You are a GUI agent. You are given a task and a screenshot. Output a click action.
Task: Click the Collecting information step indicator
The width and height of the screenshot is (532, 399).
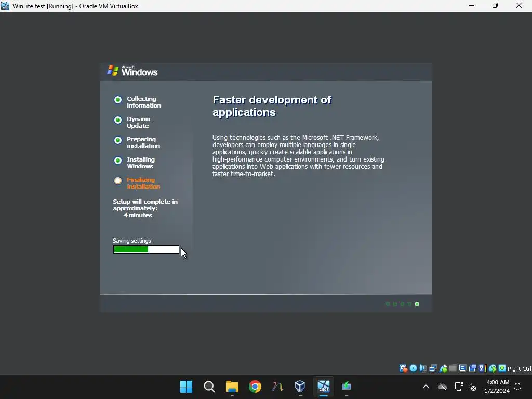click(118, 100)
